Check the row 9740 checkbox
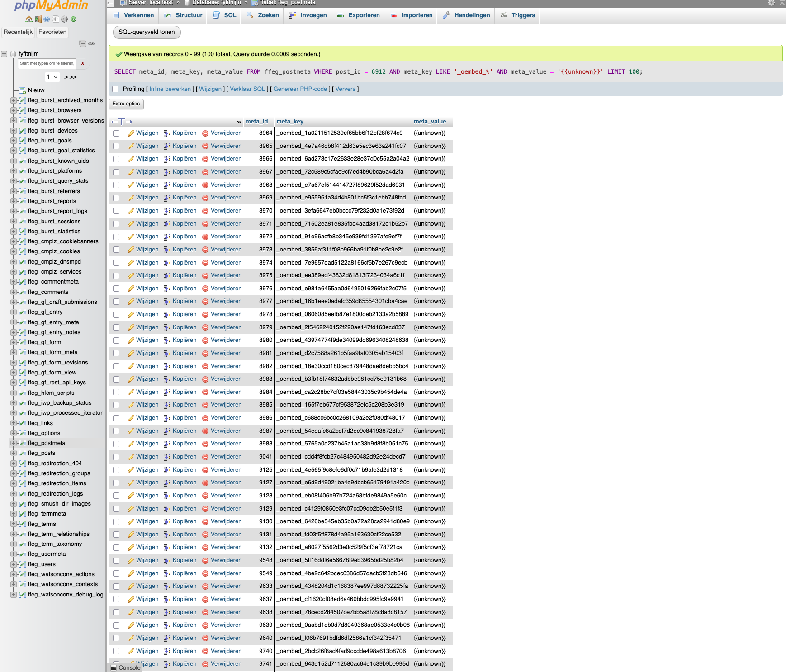Screen dimensions: 786x672 [x=116, y=651]
